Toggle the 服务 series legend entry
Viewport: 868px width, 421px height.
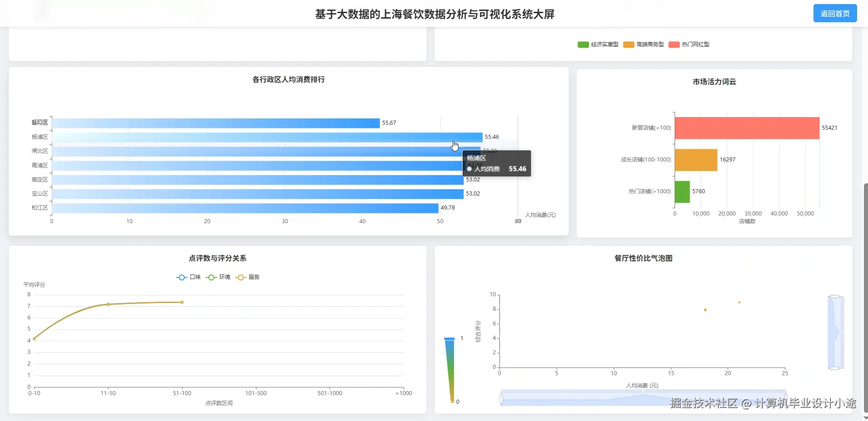247,277
